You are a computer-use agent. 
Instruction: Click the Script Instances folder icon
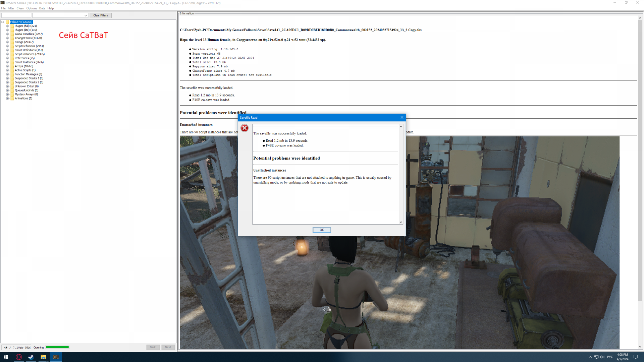12,54
